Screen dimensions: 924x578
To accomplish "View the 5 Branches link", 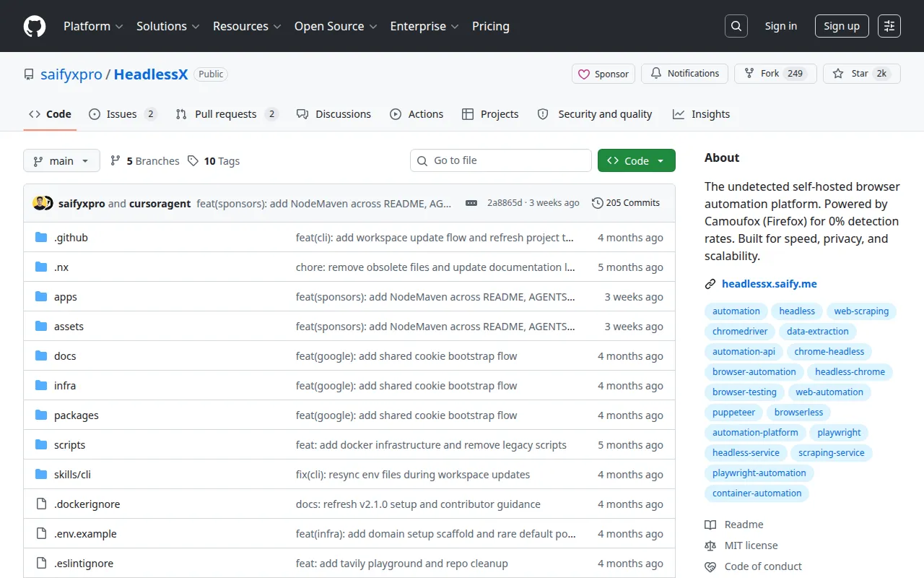I will click(x=144, y=161).
